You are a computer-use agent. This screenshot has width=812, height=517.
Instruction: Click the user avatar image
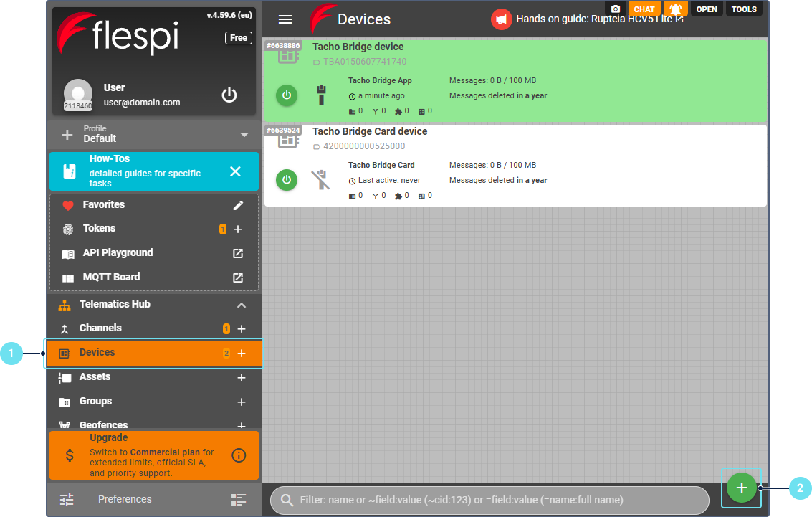(77, 93)
